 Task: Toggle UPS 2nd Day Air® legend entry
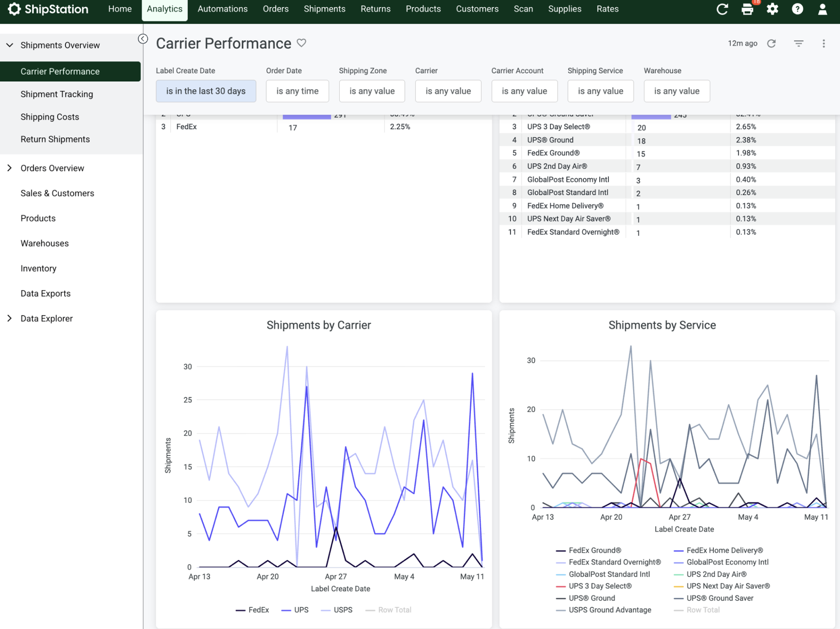tap(710, 574)
